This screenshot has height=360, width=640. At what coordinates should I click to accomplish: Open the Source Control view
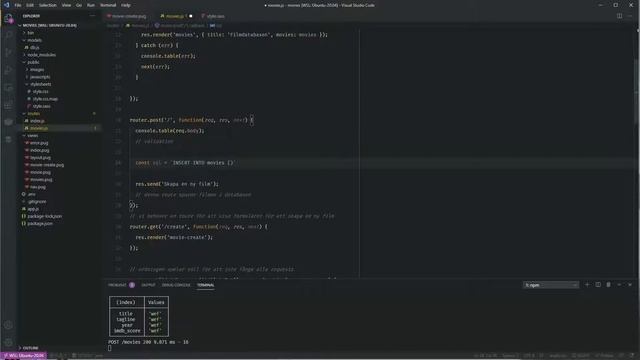8,53
